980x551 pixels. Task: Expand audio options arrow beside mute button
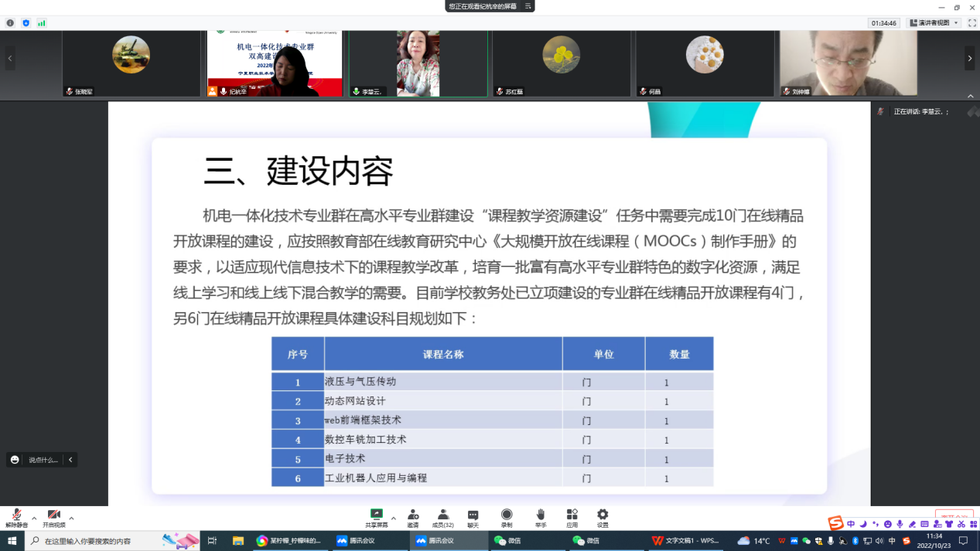34,518
